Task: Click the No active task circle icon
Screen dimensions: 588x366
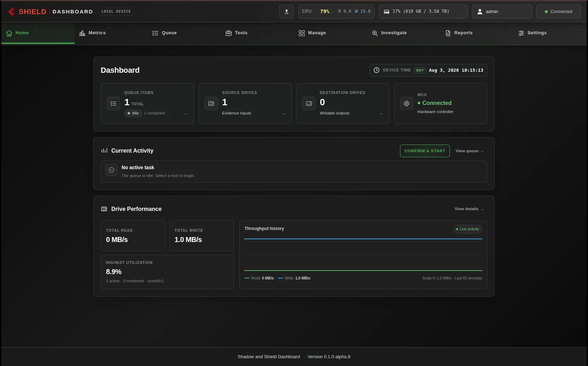Action: pyautogui.click(x=111, y=170)
